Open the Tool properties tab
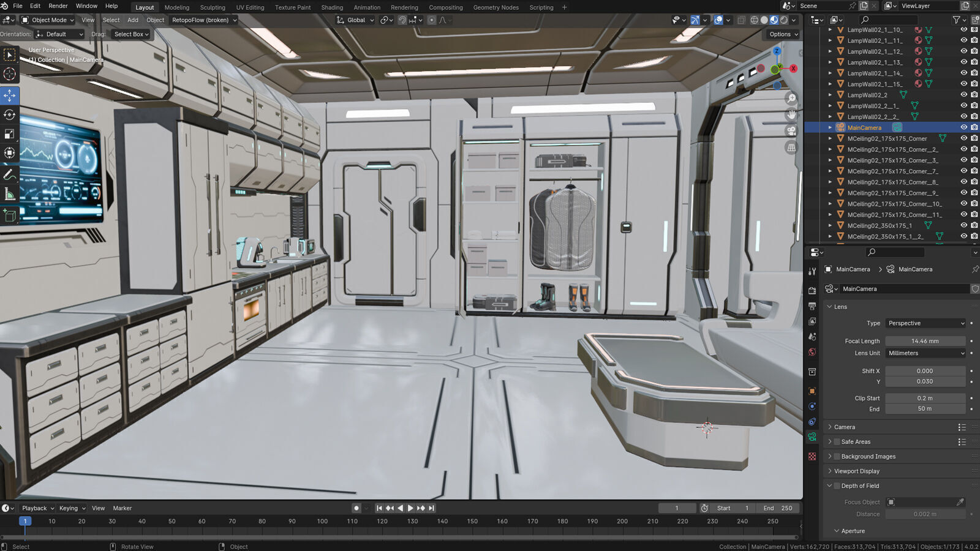This screenshot has height=551, width=980. pos(812,271)
